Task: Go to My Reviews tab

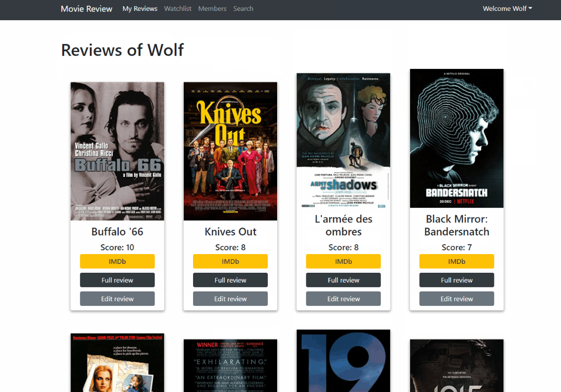Action: tap(140, 9)
